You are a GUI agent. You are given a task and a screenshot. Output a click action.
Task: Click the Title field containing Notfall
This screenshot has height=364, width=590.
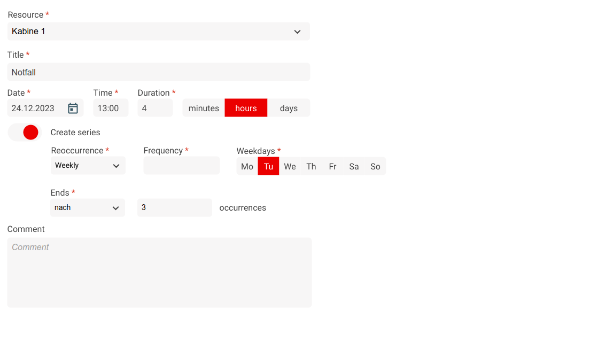coord(158,72)
